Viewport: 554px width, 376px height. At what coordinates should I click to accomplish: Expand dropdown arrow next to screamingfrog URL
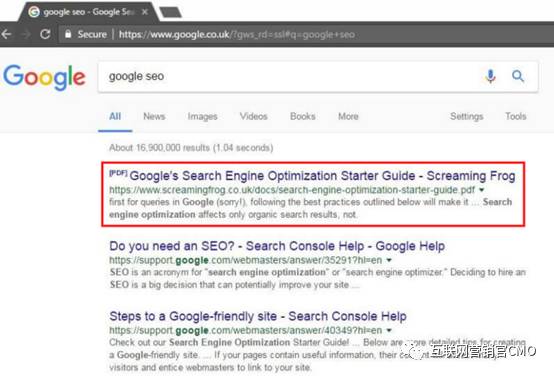[481, 190]
